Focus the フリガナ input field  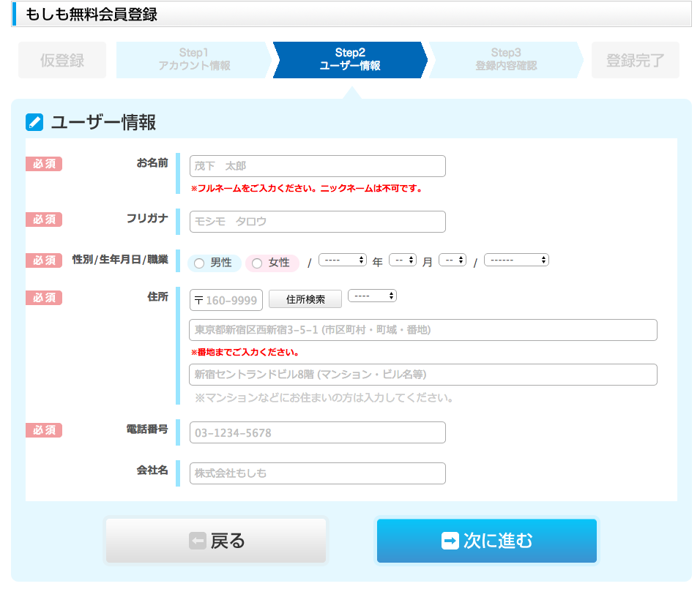pos(317,222)
